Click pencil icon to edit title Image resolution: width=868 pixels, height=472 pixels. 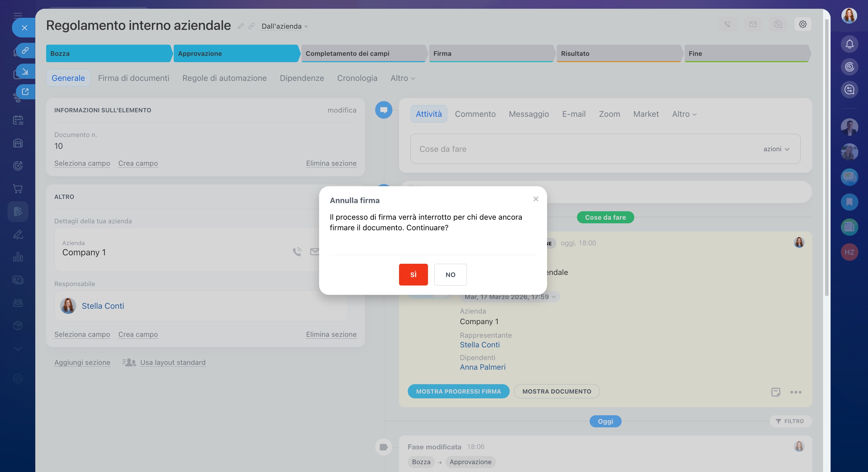tap(241, 26)
